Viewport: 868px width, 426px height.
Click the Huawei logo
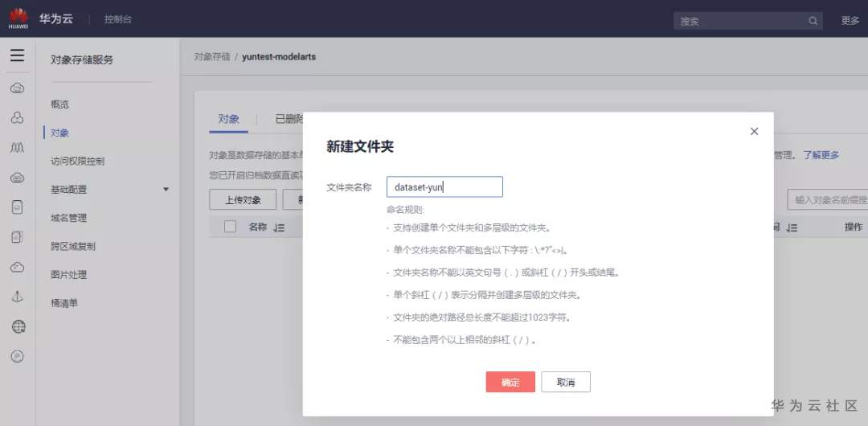(x=18, y=18)
